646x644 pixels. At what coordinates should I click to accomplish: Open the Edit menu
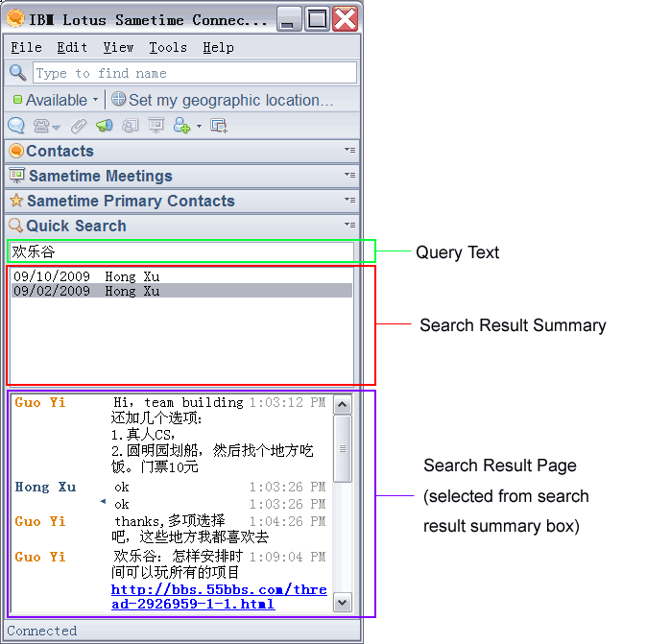[72, 47]
